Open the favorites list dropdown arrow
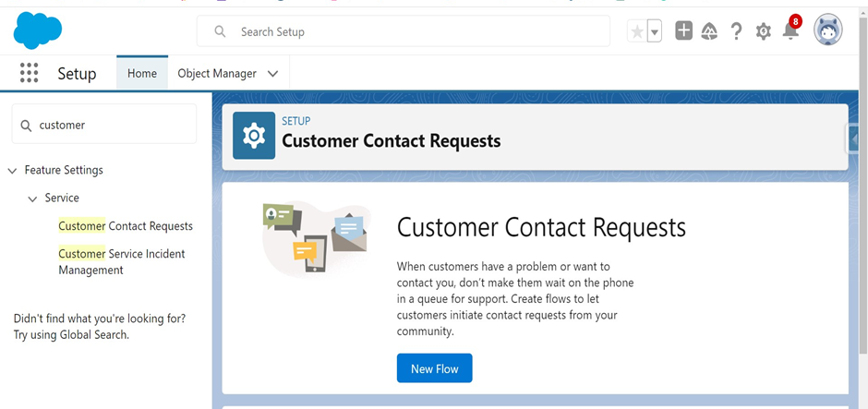This screenshot has width=868, height=409. tap(655, 31)
